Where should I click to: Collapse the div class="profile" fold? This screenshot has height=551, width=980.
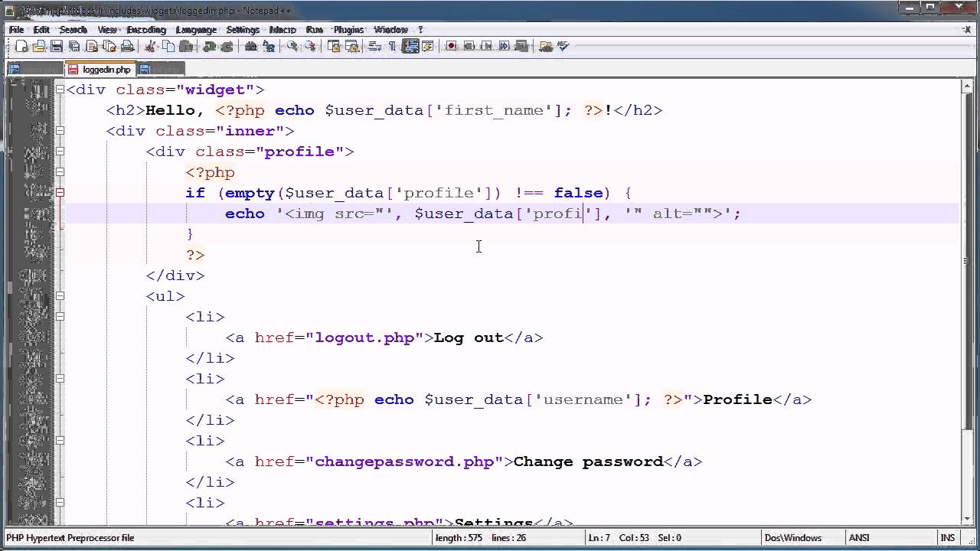click(x=60, y=152)
